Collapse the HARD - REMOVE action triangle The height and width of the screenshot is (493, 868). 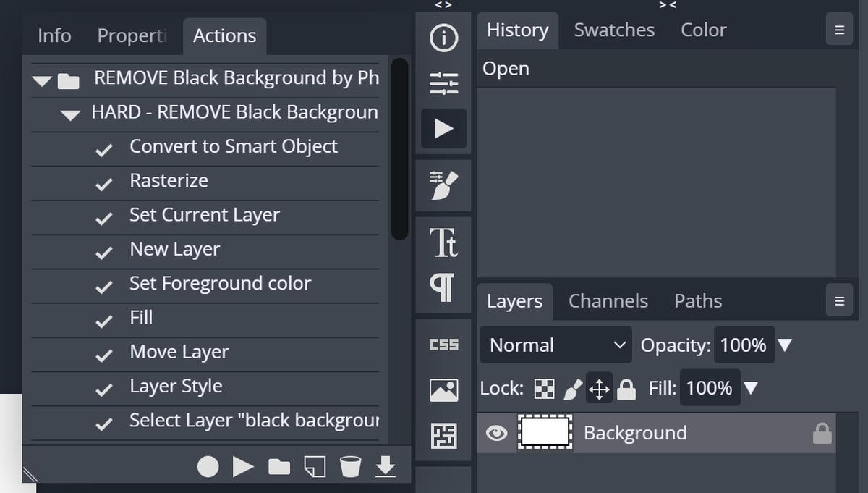click(x=70, y=115)
